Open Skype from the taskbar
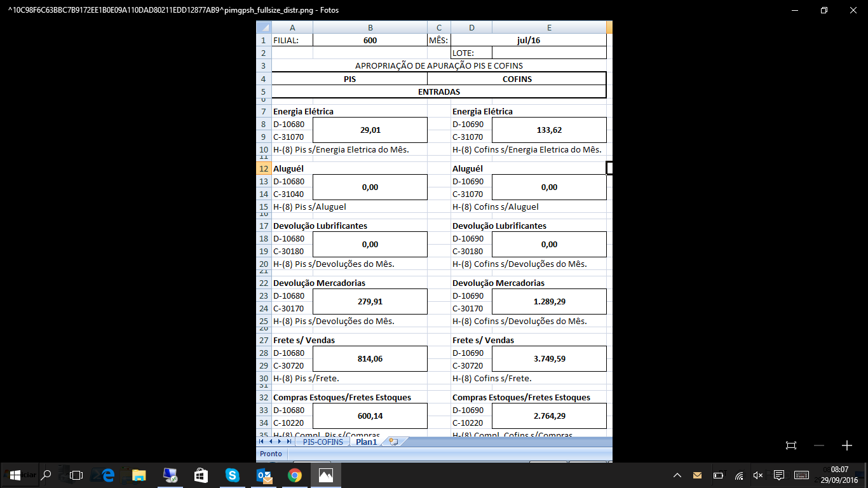868x488 pixels. pyautogui.click(x=232, y=475)
